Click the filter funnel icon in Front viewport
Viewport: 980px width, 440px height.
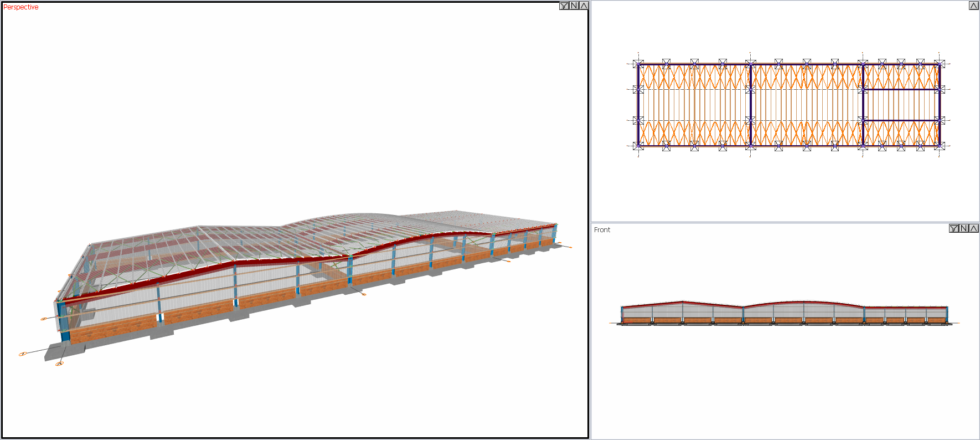(x=953, y=228)
